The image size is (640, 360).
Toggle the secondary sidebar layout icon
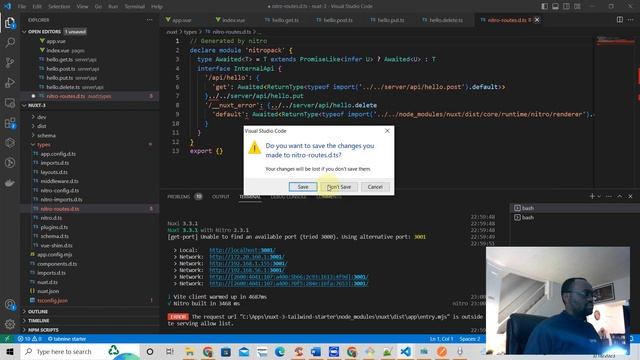[x=567, y=6]
